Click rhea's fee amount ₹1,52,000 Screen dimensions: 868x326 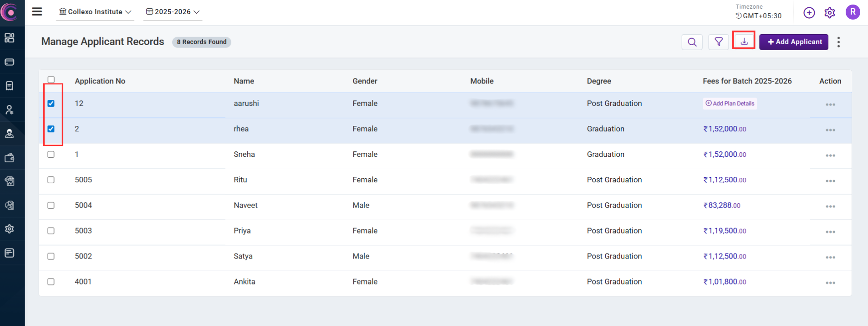point(724,129)
